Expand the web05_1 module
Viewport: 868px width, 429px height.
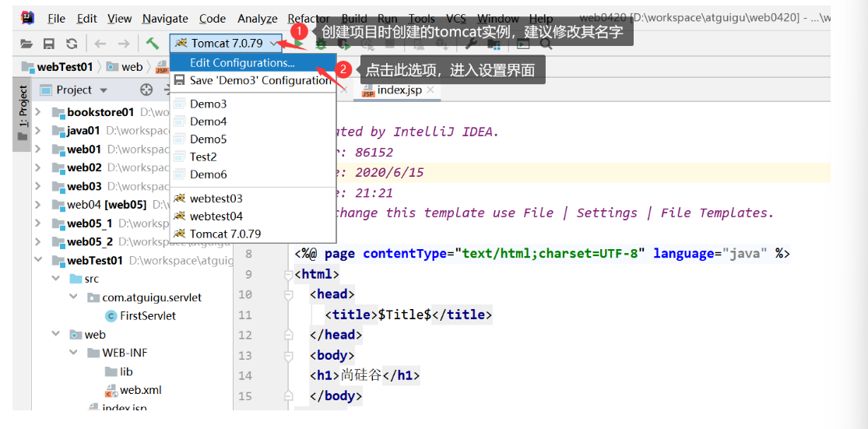point(38,223)
